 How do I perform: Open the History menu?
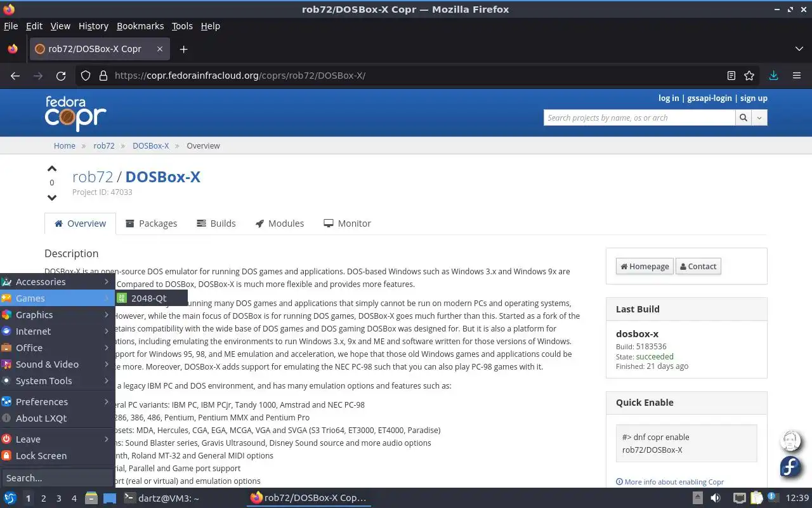coord(93,26)
